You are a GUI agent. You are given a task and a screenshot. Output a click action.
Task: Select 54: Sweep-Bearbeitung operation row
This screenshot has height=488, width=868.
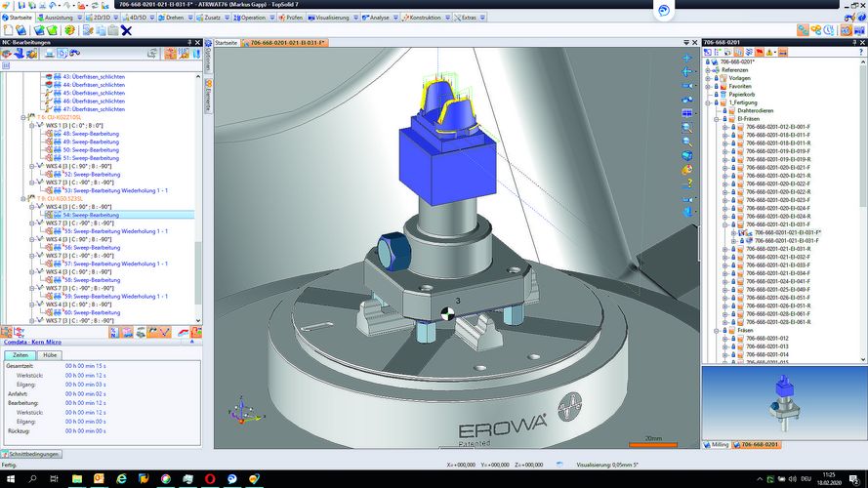pos(119,215)
